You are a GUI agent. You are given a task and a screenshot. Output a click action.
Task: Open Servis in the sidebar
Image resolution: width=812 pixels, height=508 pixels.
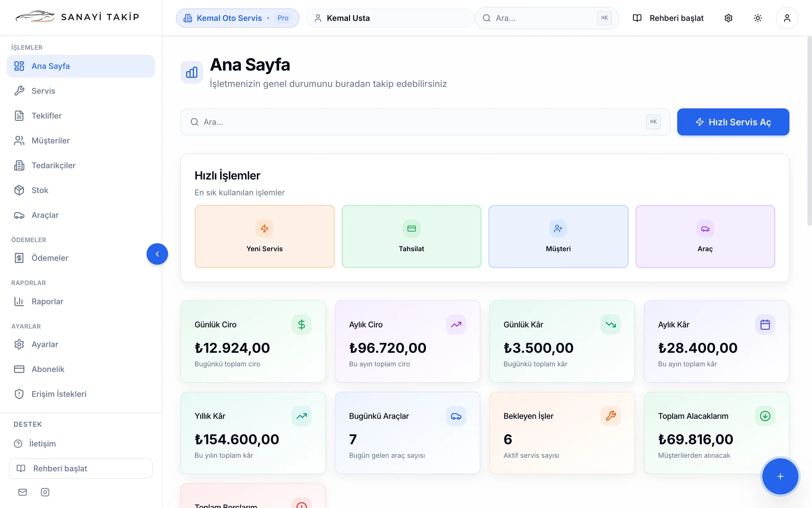point(81,91)
